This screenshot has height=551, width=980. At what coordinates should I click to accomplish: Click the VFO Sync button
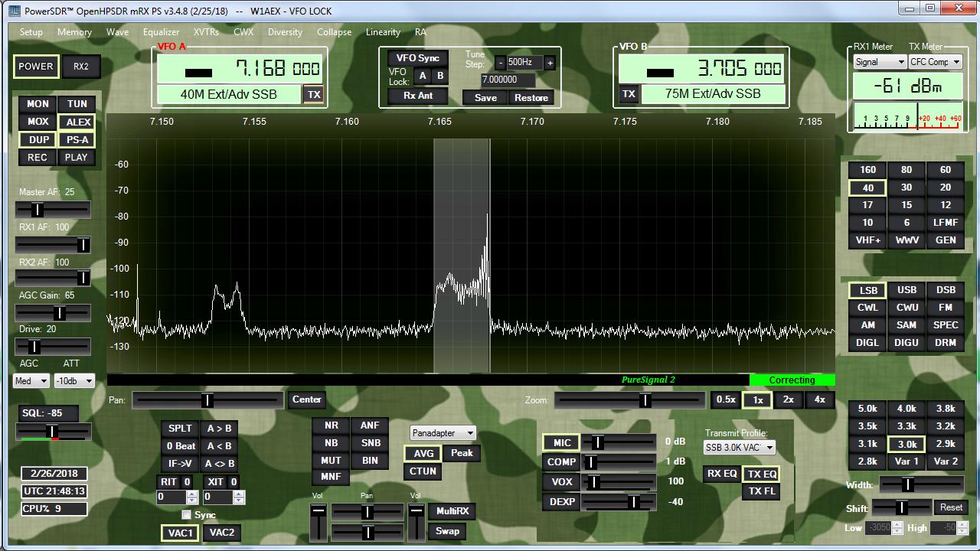pyautogui.click(x=417, y=58)
